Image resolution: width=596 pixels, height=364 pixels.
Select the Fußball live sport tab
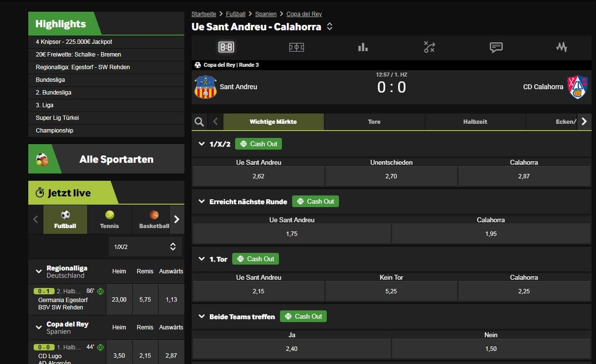pos(65,220)
